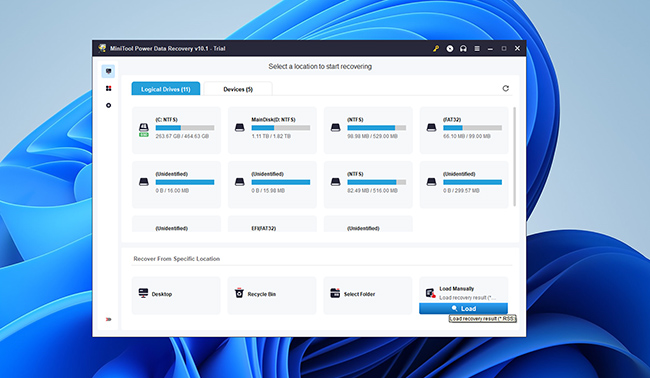Click the C: NTFS drive icon
Image resolution: width=650 pixels, height=378 pixels.
143,129
